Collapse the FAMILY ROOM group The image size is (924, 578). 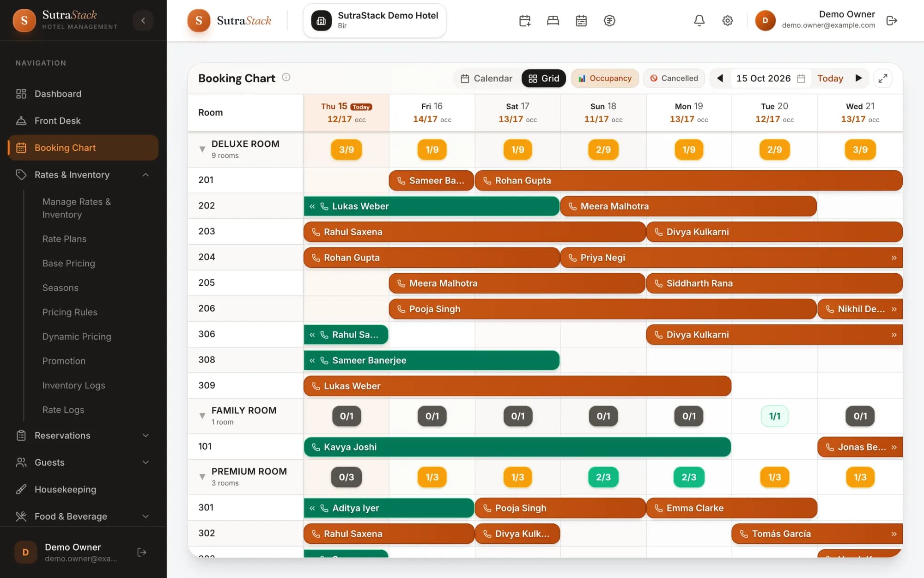202,416
